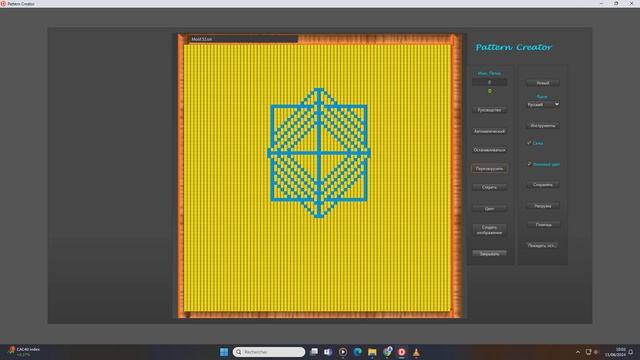
Task: Open Task View from the taskbar
Action: 314,352
